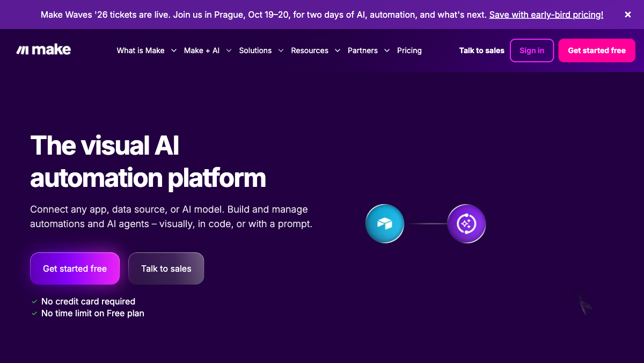This screenshot has width=644, height=363.
Task: Click the purple AI sparkle node
Action: [466, 223]
